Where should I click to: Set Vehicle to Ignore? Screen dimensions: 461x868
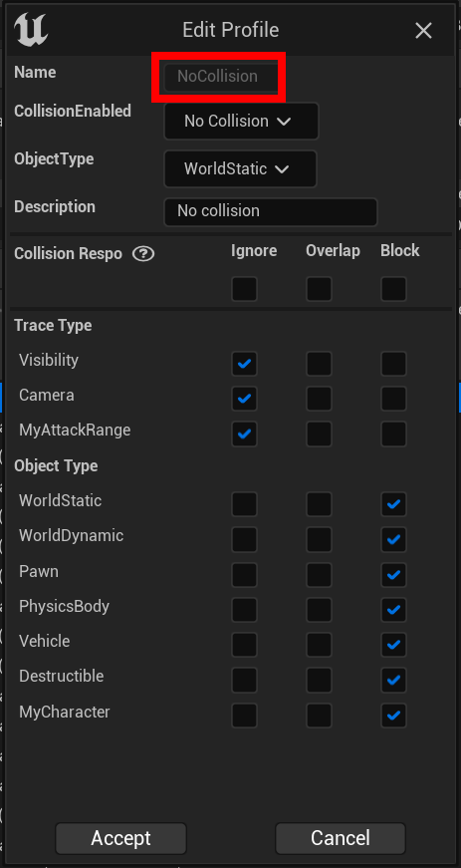point(244,645)
